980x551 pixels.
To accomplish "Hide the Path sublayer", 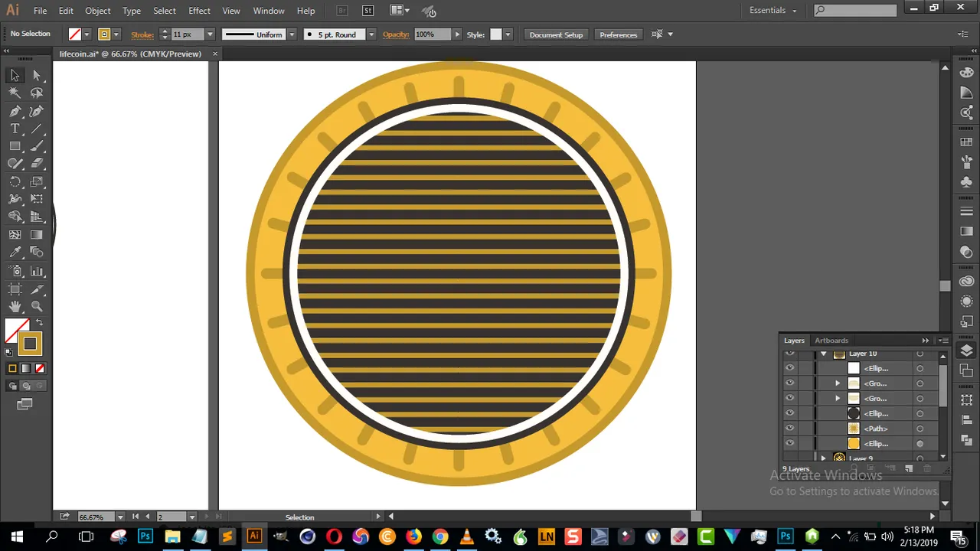I will [789, 429].
